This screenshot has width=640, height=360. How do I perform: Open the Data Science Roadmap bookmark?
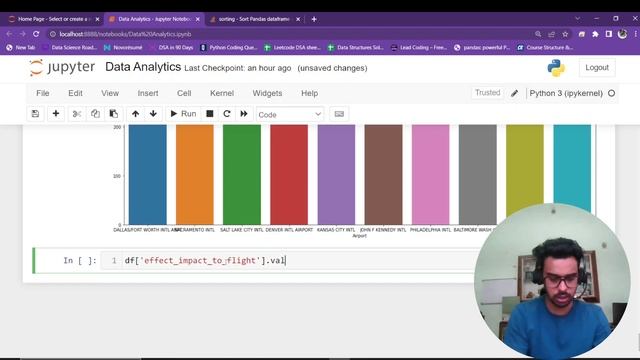tap(69, 47)
